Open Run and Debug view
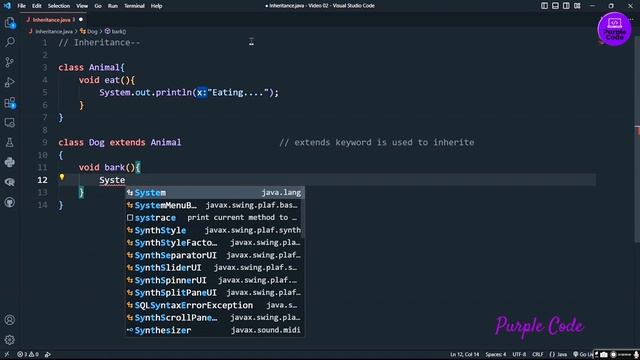 point(10,82)
